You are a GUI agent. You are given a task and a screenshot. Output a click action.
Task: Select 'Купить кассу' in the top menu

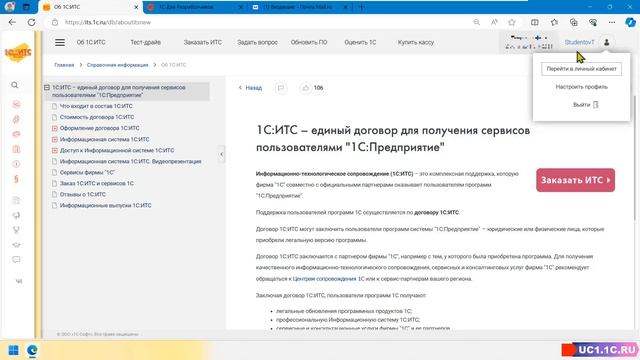pyautogui.click(x=416, y=42)
